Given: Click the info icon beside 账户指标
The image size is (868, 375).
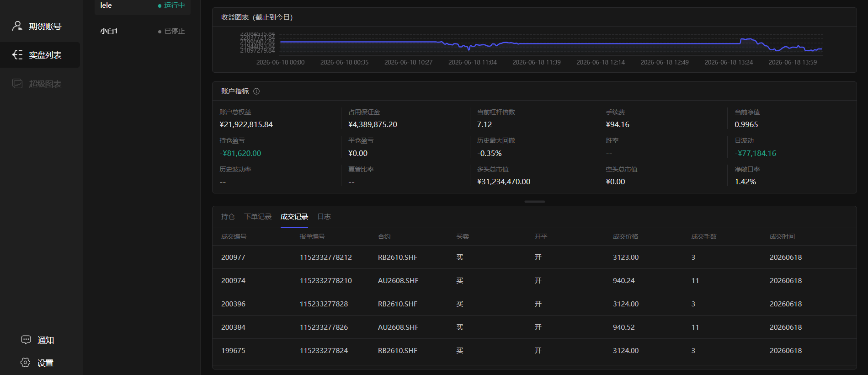Looking at the screenshot, I should pyautogui.click(x=256, y=91).
